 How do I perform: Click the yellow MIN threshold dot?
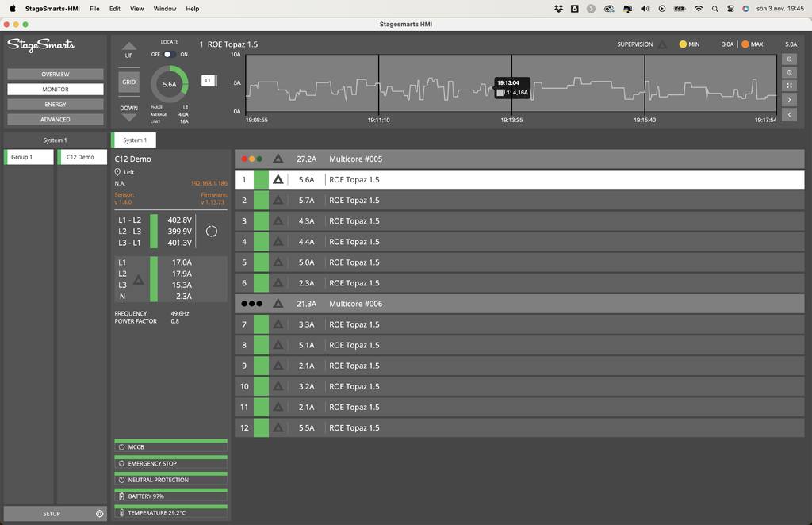click(683, 44)
